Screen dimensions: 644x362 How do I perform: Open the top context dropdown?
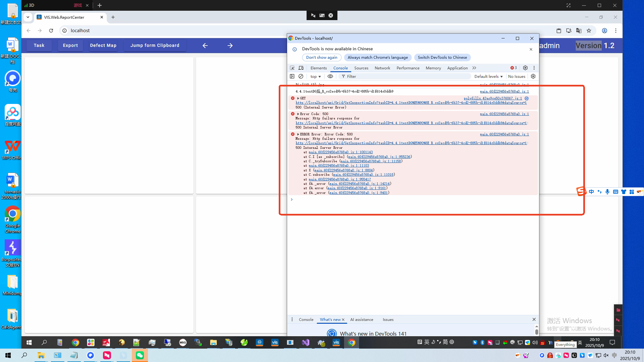click(315, 76)
